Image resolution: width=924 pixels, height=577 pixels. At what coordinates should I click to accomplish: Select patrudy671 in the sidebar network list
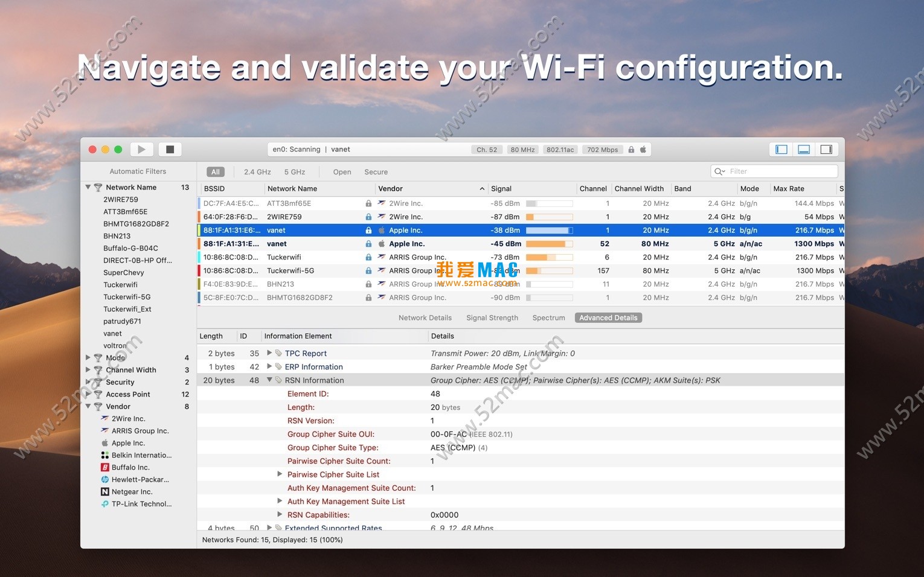[123, 322]
